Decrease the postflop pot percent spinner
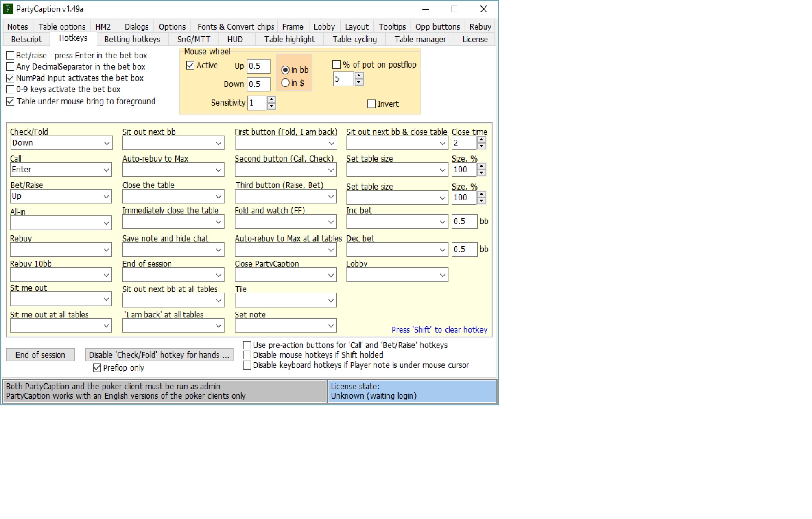Screen dimensions: 812x519 [x=359, y=82]
